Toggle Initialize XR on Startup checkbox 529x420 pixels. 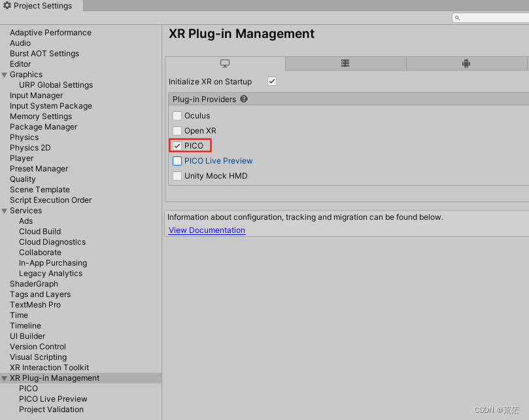click(x=272, y=81)
